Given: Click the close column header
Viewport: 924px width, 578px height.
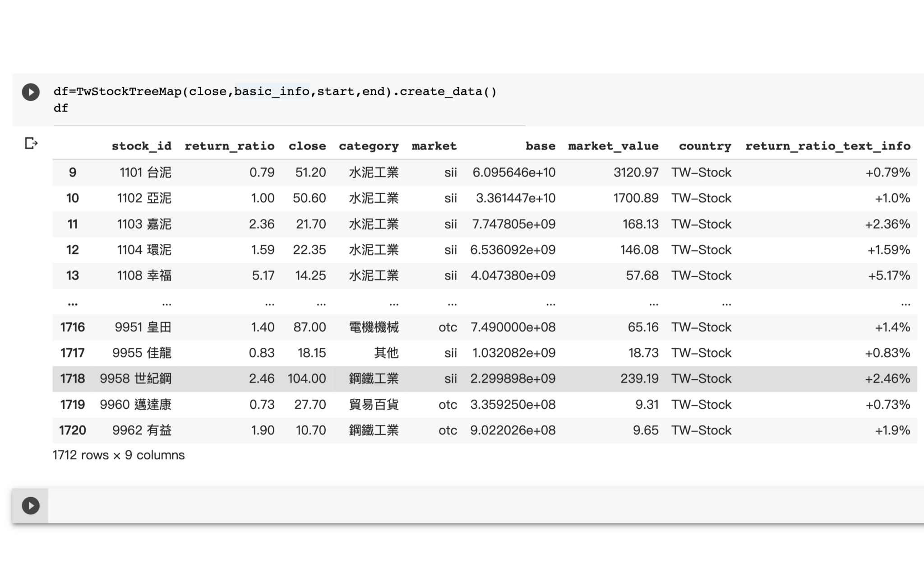Looking at the screenshot, I should (x=307, y=146).
